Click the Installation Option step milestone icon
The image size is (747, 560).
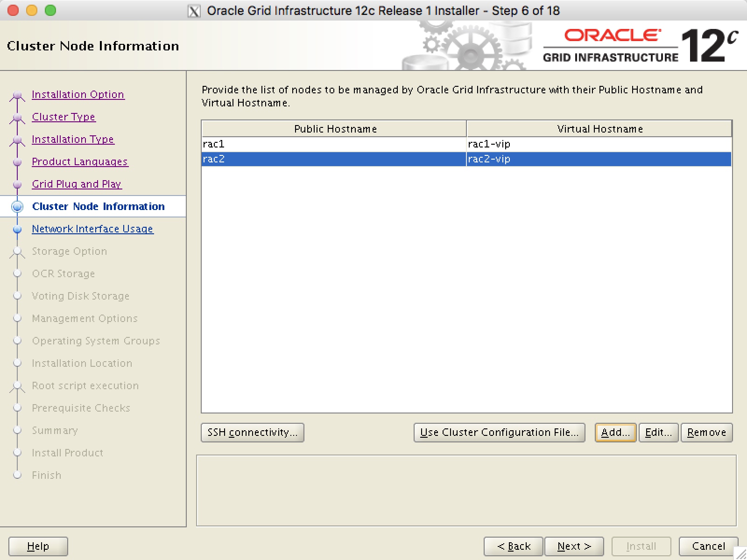pyautogui.click(x=18, y=95)
